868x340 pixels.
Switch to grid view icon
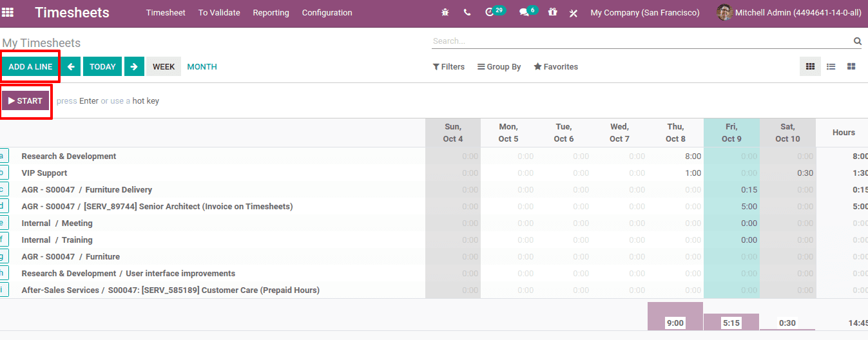pos(811,66)
